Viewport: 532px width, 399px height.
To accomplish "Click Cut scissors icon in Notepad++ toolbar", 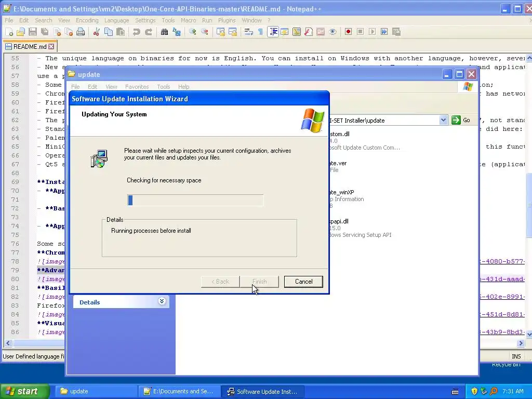I will click(x=96, y=32).
